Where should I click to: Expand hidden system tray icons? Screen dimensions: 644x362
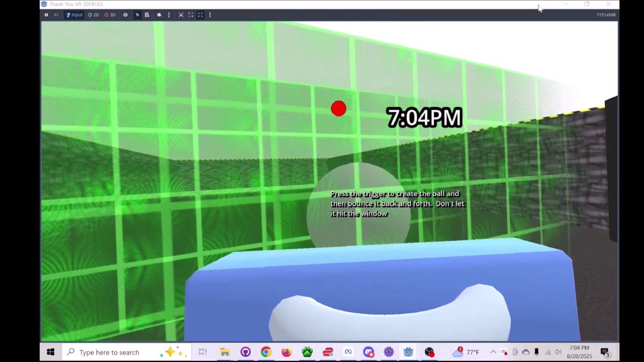click(492, 352)
